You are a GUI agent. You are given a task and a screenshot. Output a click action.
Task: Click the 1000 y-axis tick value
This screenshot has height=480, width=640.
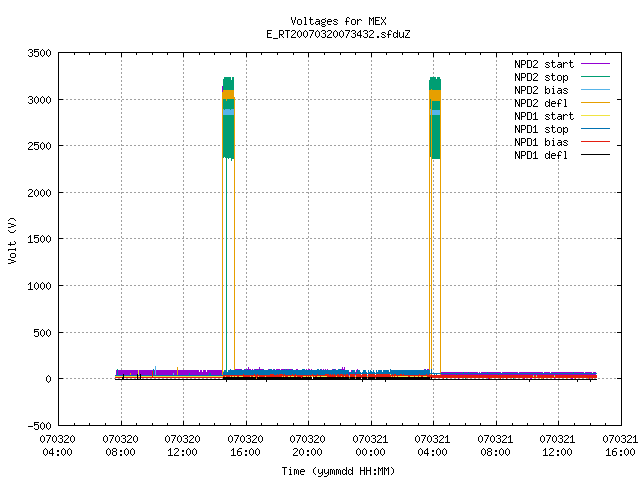click(39, 286)
